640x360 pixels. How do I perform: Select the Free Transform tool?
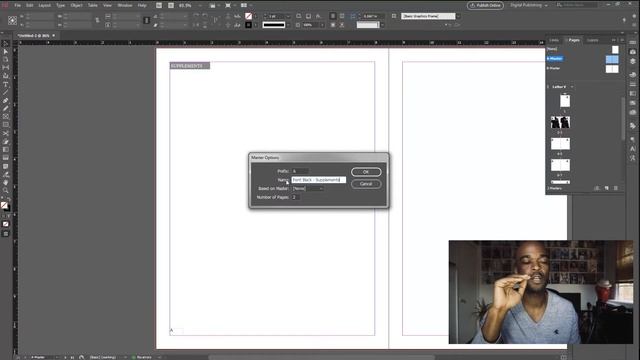click(x=5, y=142)
